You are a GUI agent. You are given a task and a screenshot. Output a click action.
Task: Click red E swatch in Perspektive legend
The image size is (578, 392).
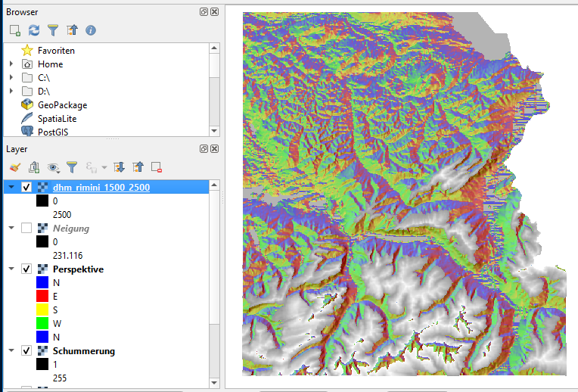(42, 296)
